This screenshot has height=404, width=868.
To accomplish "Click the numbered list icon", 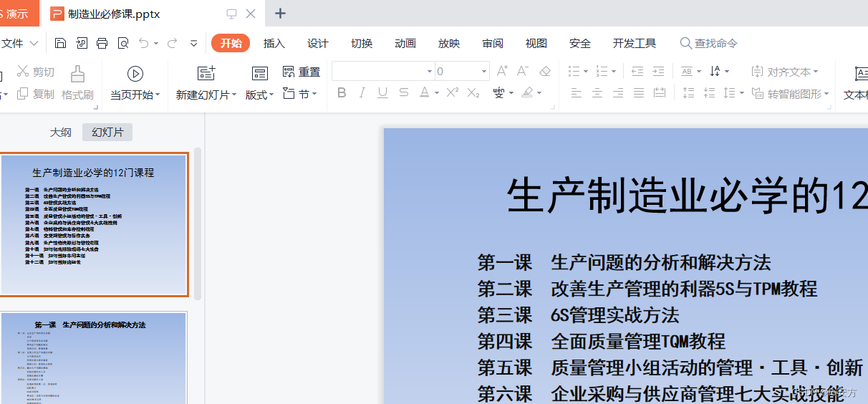I will 602,71.
